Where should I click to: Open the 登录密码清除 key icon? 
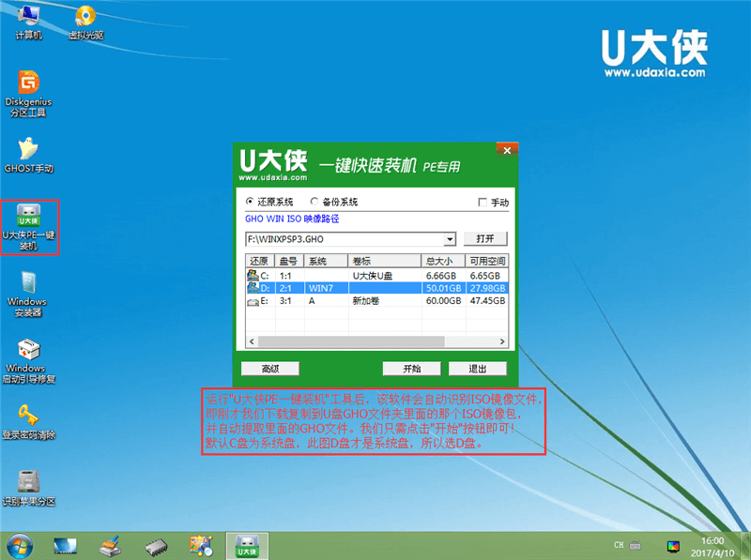pos(28,421)
